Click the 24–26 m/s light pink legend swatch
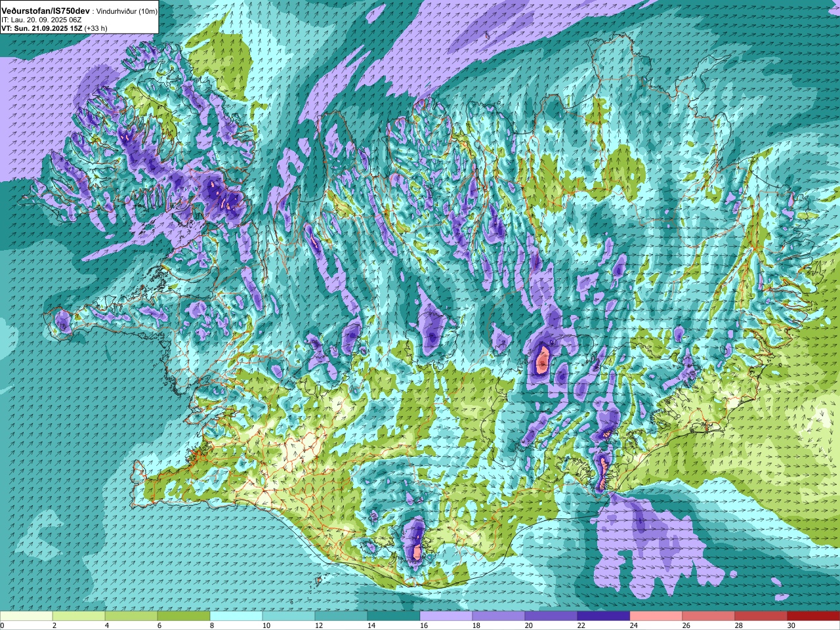This screenshot has height=630, width=840. click(x=656, y=616)
